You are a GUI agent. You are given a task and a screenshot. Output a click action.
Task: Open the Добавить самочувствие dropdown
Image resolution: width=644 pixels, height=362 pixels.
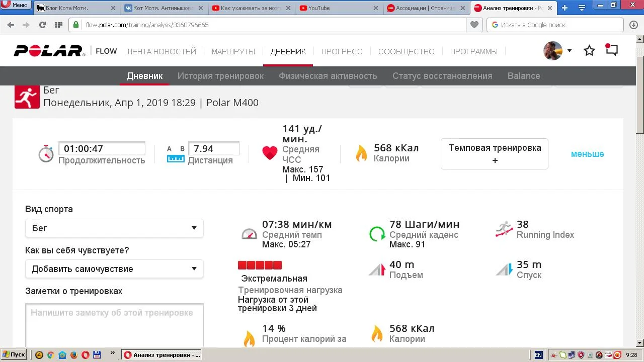pos(114,269)
